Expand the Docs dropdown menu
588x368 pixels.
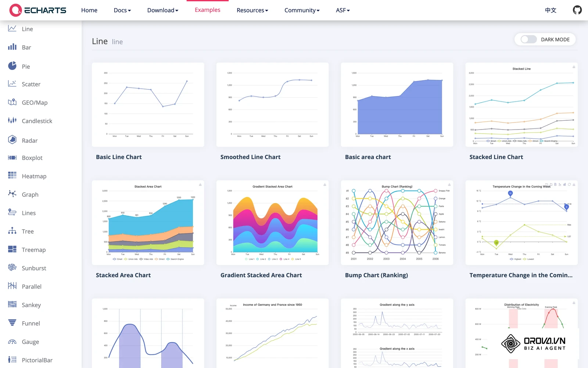coord(122,10)
